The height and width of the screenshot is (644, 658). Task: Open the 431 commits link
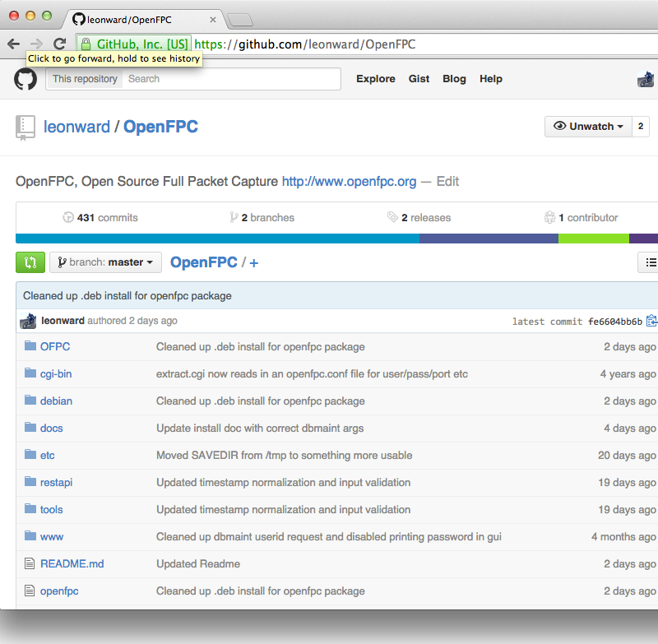tap(100, 218)
